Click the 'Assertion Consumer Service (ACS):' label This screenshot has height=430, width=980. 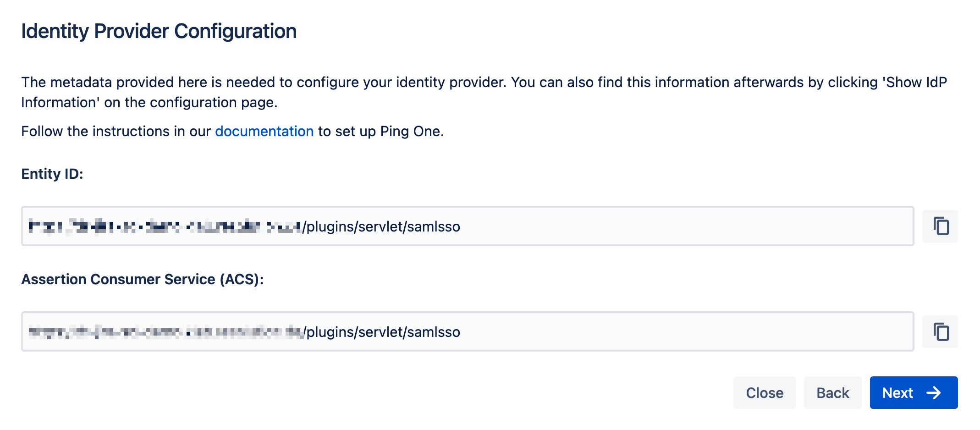pos(143,280)
